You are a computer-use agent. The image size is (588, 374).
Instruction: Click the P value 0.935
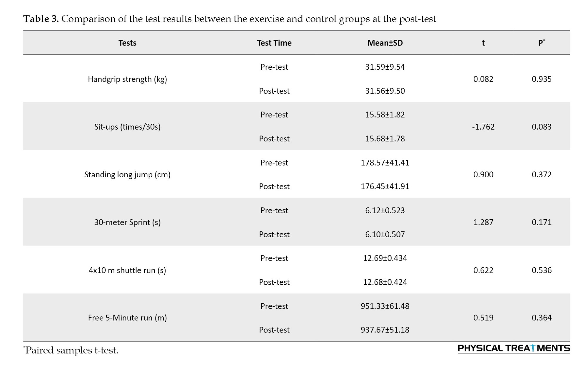point(542,79)
